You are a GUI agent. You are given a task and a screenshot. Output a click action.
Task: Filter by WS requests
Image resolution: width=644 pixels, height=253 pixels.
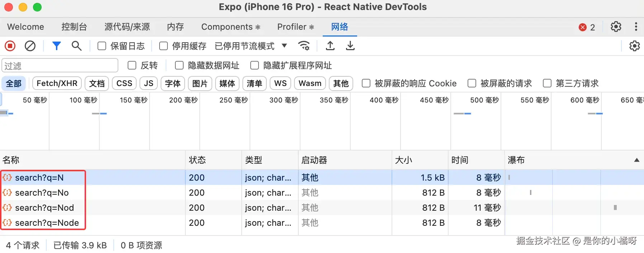pos(280,83)
